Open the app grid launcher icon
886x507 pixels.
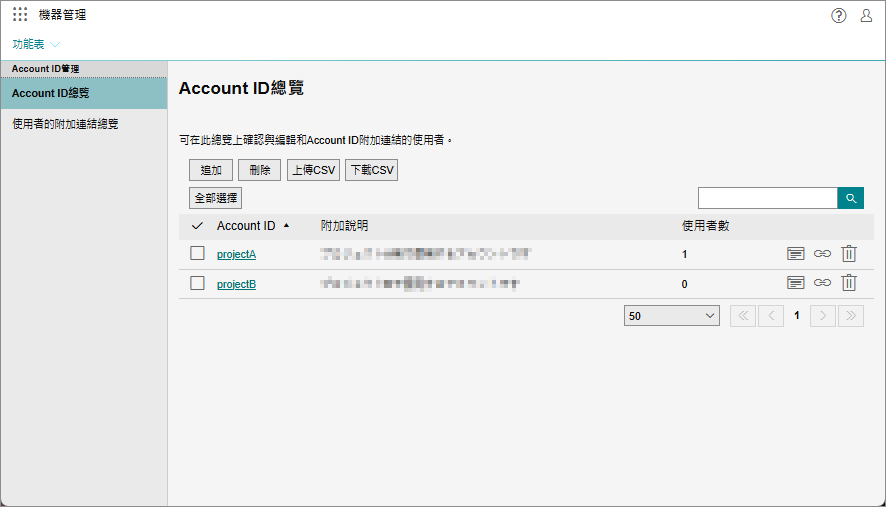pos(20,15)
